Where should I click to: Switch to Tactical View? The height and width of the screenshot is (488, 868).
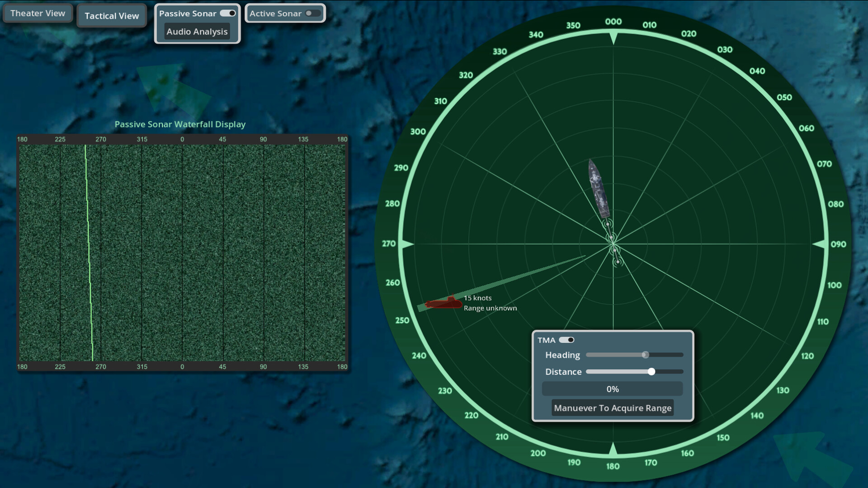[x=111, y=16]
